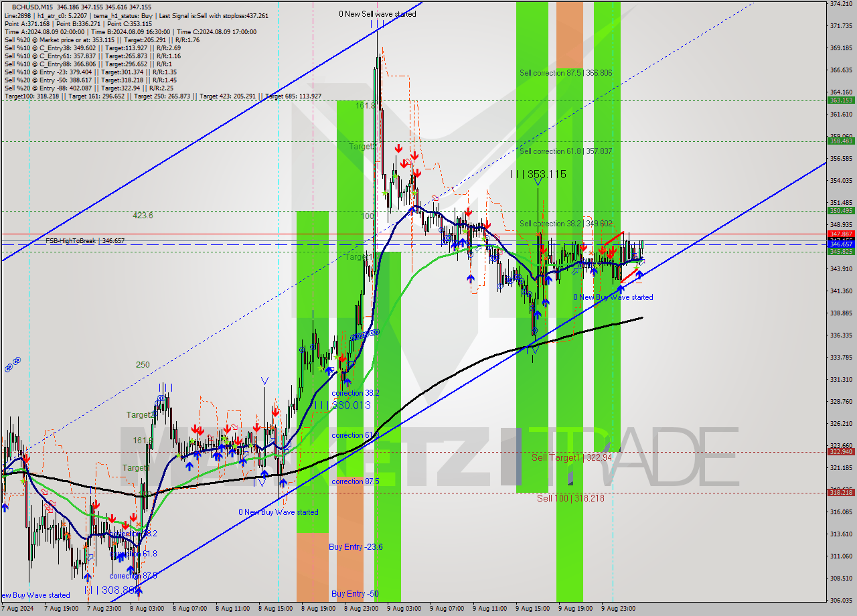Click the 350.495 green price tag

pyautogui.click(x=840, y=210)
